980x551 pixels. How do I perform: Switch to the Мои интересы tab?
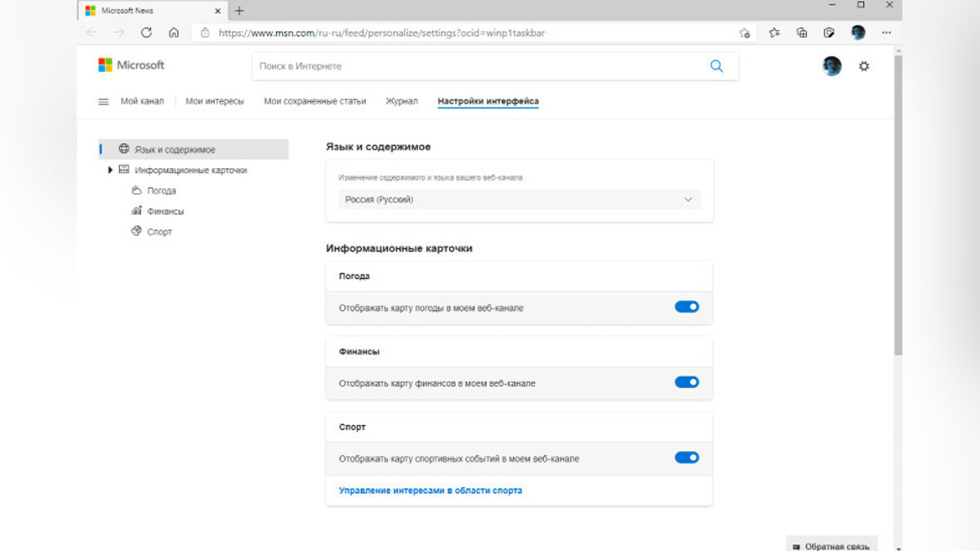(214, 101)
